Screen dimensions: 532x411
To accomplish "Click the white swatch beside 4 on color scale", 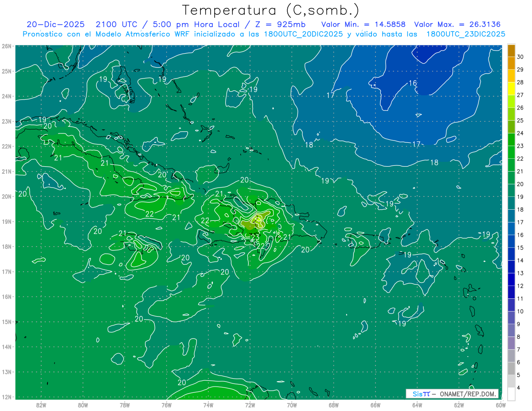I will click(511, 394).
